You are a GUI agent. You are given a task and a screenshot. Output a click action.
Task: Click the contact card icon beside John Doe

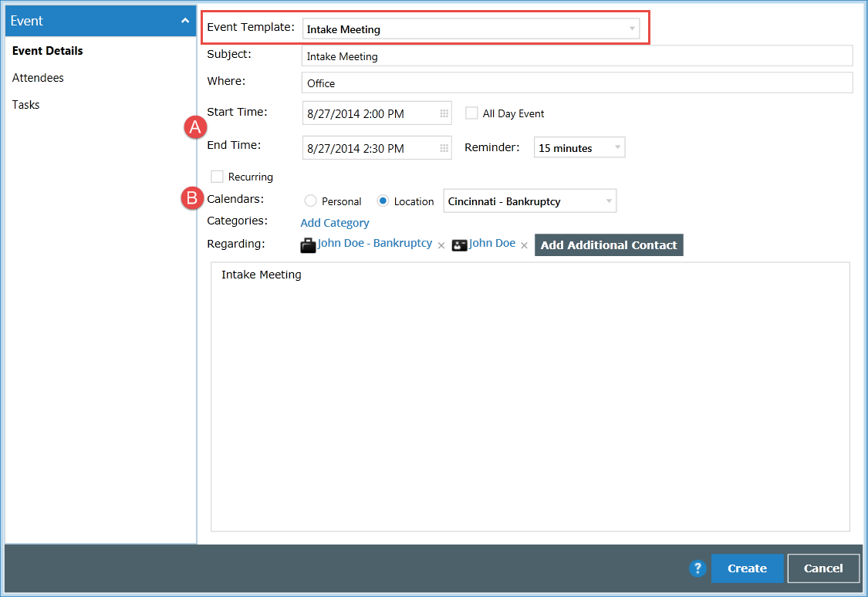point(459,245)
